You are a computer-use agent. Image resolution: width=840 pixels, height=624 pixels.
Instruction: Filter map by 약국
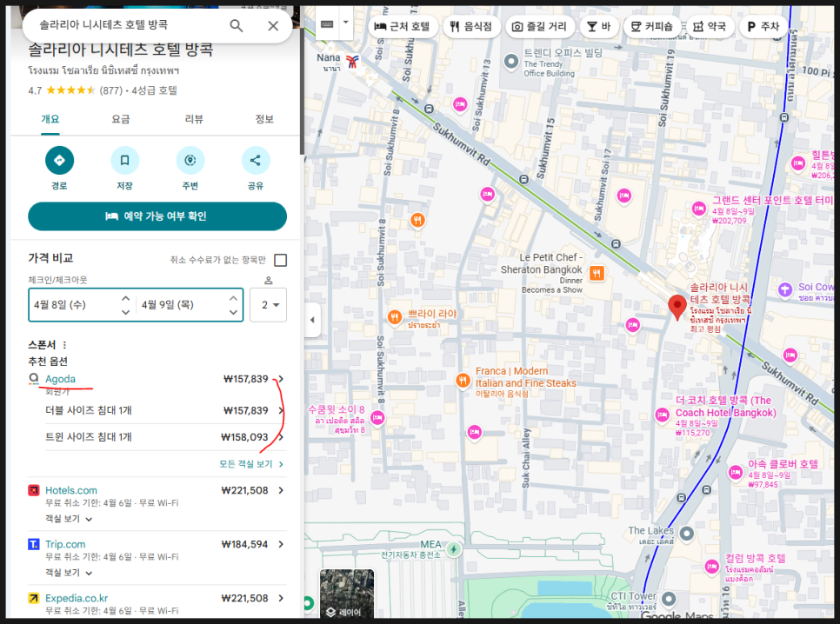click(710, 26)
